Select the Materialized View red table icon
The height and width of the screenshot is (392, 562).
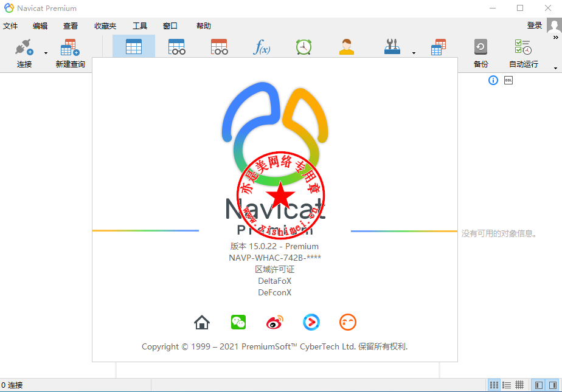click(x=220, y=47)
